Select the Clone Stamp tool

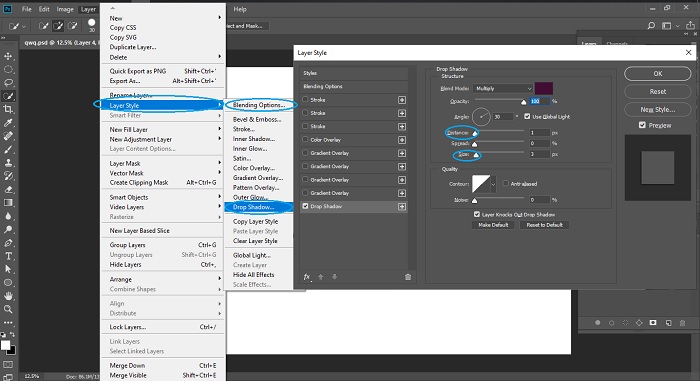coord(8,163)
